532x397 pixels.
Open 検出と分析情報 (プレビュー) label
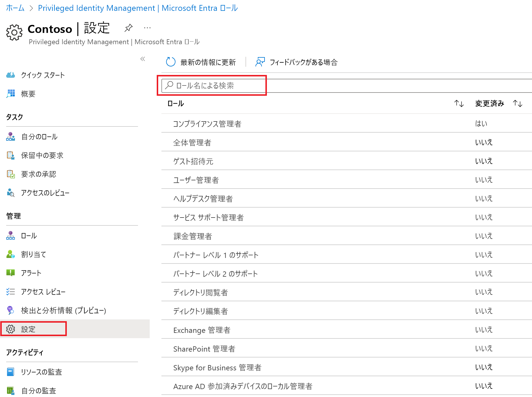[64, 310]
